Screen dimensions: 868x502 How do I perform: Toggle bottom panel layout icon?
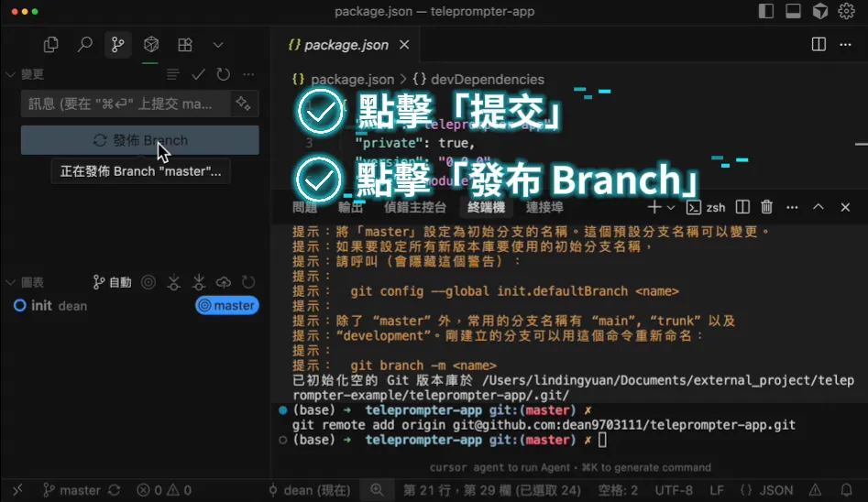(793, 11)
